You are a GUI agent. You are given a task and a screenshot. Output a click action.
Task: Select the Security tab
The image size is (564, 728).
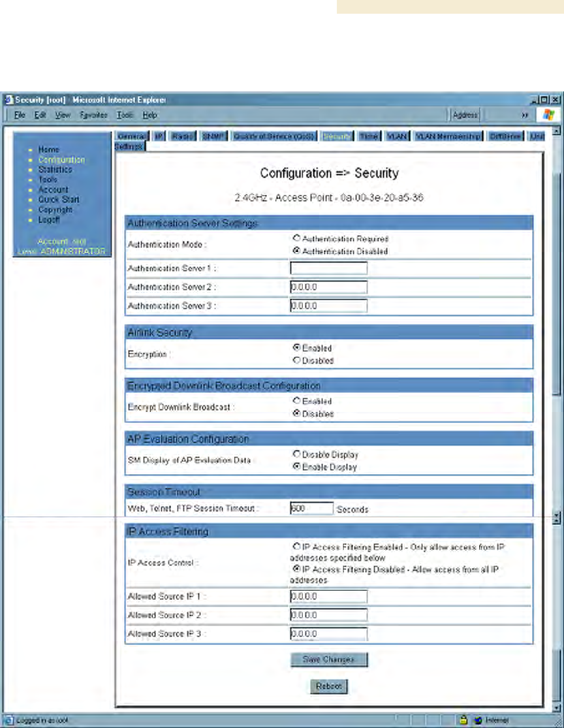(x=337, y=136)
